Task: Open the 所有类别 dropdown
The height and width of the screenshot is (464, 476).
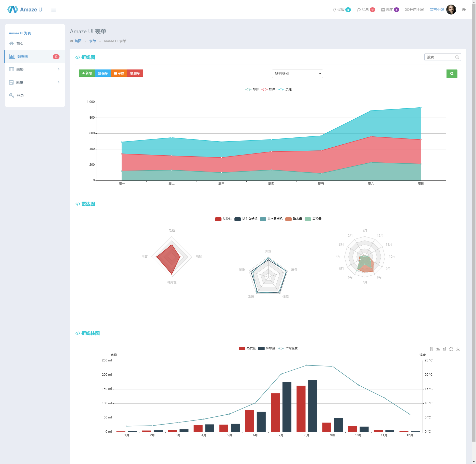Action: [297, 74]
